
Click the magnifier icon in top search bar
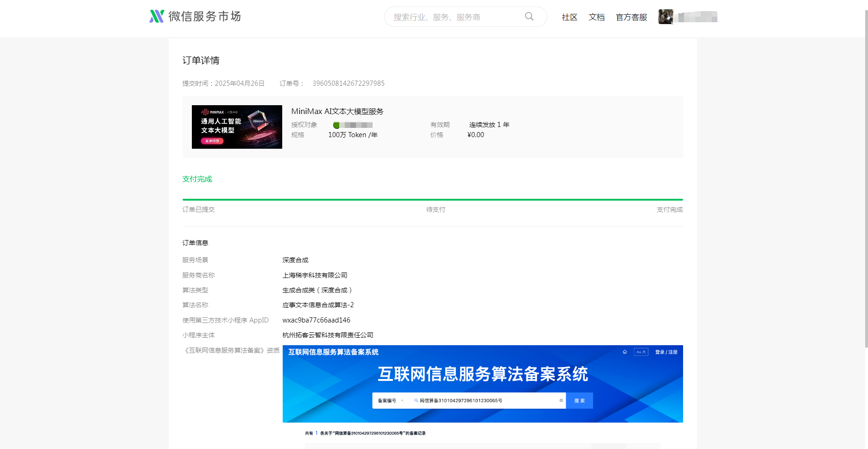click(x=529, y=17)
